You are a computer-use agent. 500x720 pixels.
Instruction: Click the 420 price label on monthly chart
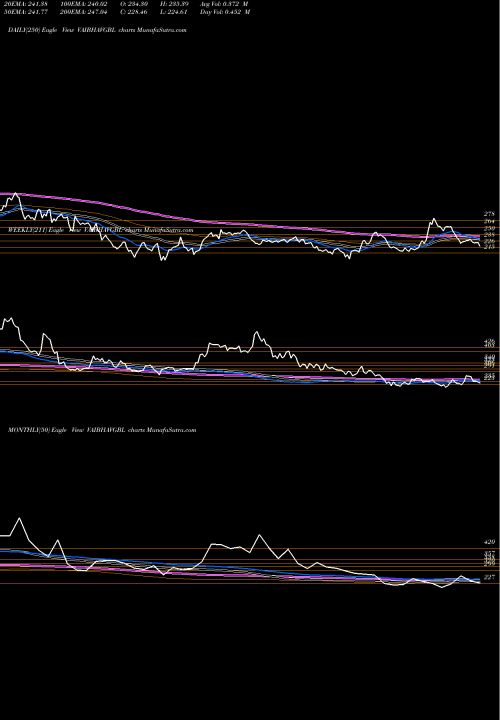(489, 542)
